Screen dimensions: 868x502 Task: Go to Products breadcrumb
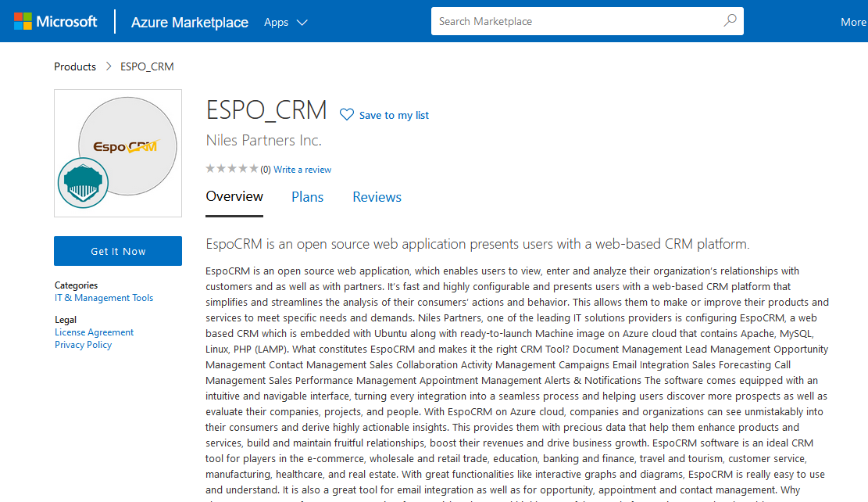point(75,66)
